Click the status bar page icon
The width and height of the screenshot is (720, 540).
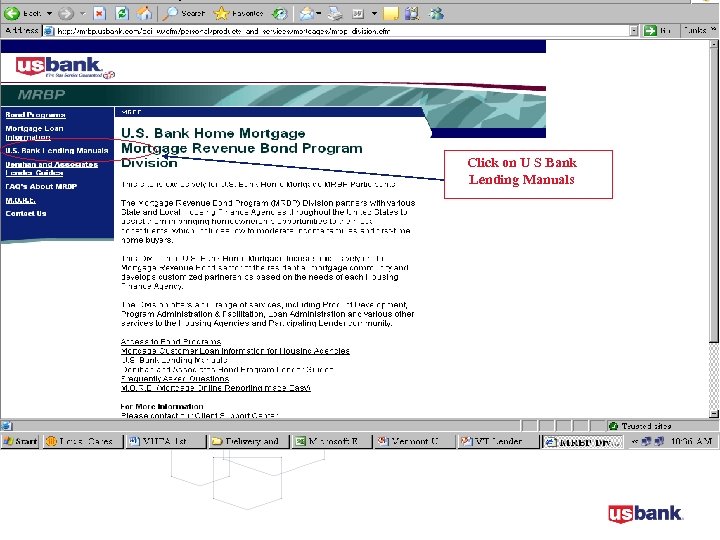coord(6,426)
